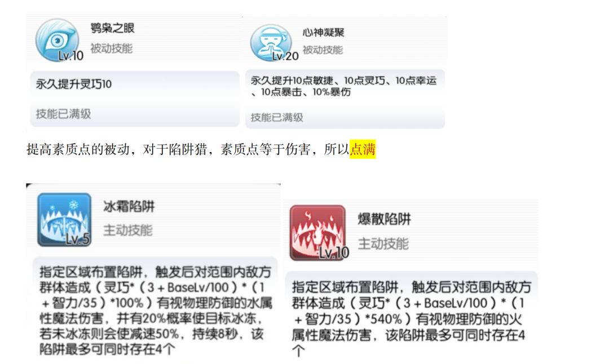Click the 心神凝聚 meditating ninja skill icon
The height and width of the screenshot is (364, 609).
click(x=271, y=43)
